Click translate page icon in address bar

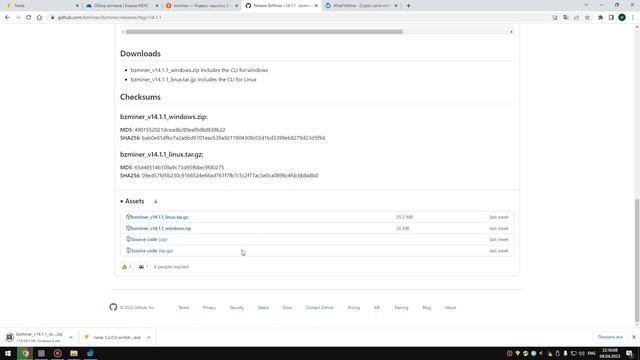[x=566, y=18]
